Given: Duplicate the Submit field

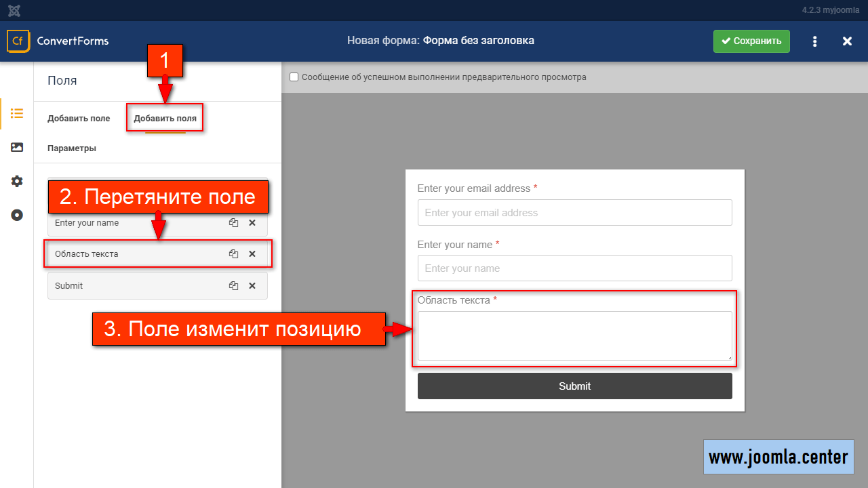Looking at the screenshot, I should click(x=233, y=286).
